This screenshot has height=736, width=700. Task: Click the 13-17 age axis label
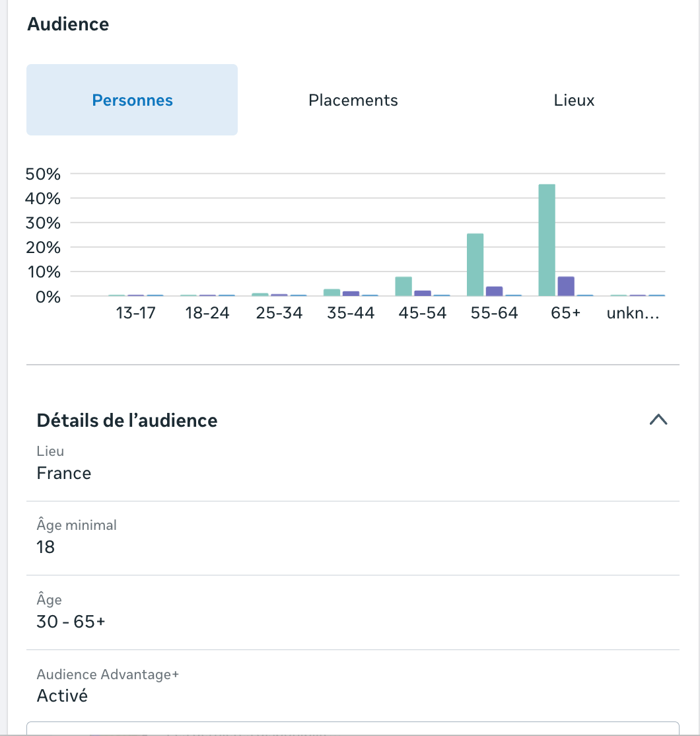coord(135,313)
